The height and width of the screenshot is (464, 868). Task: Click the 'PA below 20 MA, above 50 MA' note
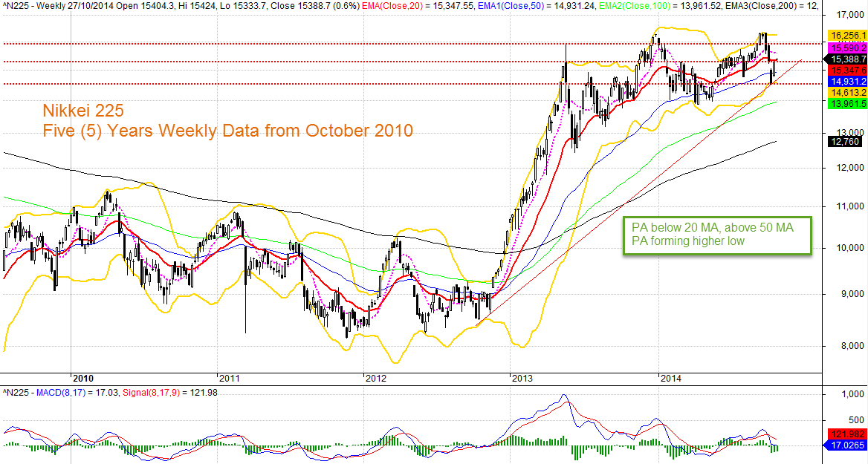(713, 228)
